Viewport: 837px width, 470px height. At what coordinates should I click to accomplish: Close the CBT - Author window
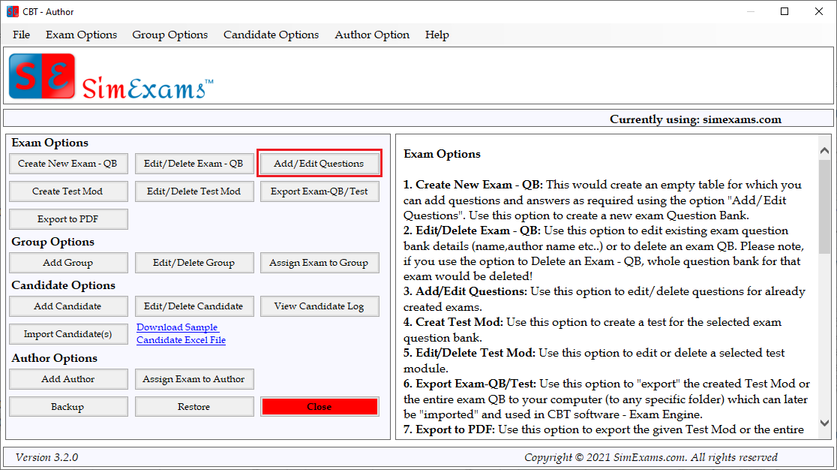click(819, 11)
